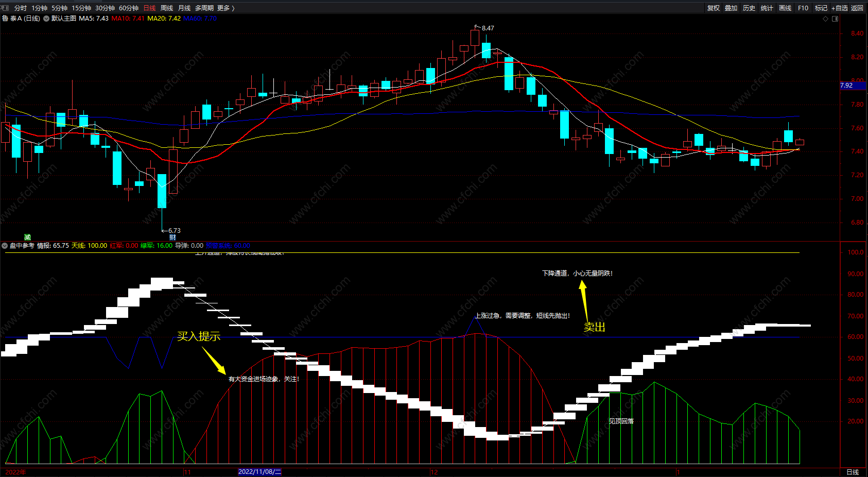The height and width of the screenshot is (477, 868).
Task: Open the 多周期 multi-period view
Action: [x=204, y=8]
